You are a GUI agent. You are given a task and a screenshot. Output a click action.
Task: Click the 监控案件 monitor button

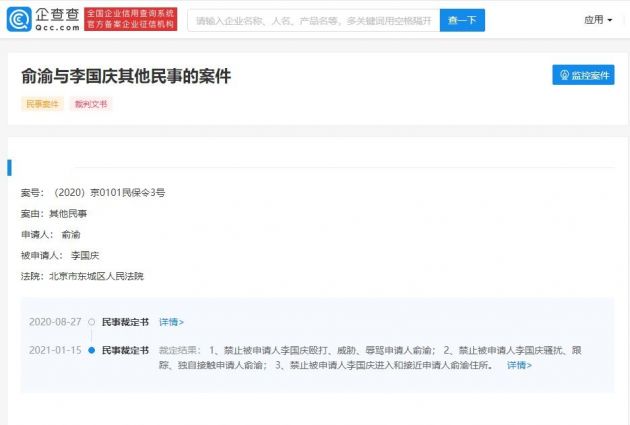point(583,75)
